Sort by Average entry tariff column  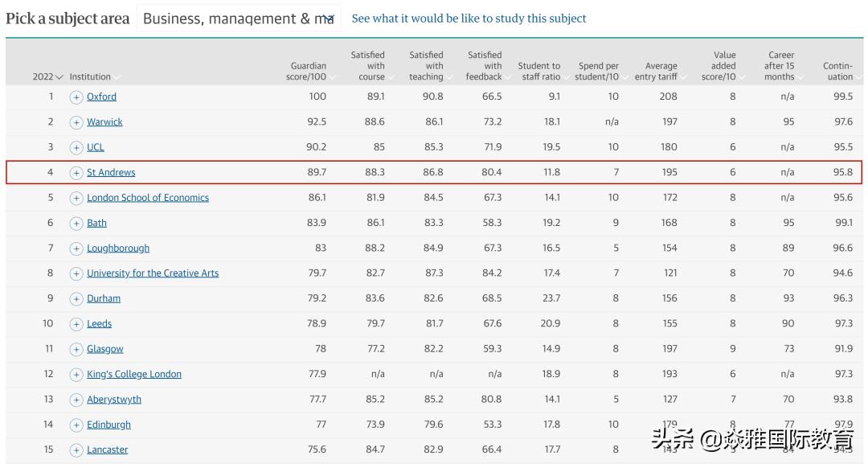[661, 72]
